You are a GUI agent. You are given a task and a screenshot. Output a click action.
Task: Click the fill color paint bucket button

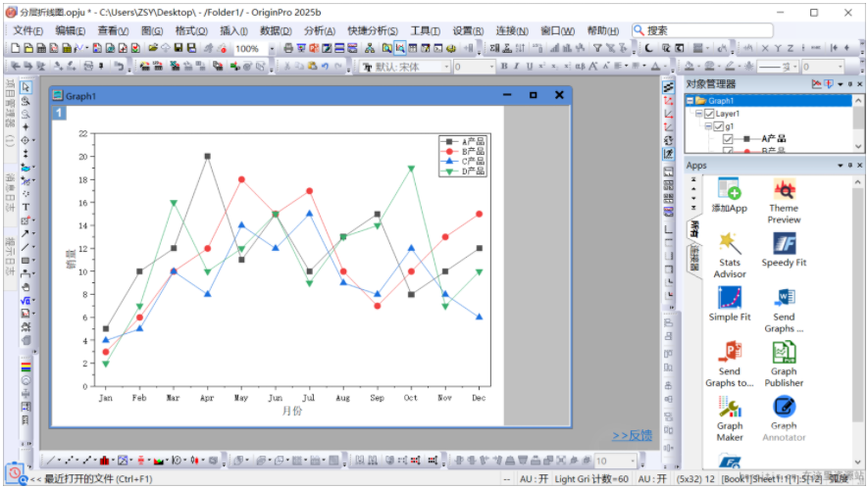(689, 67)
